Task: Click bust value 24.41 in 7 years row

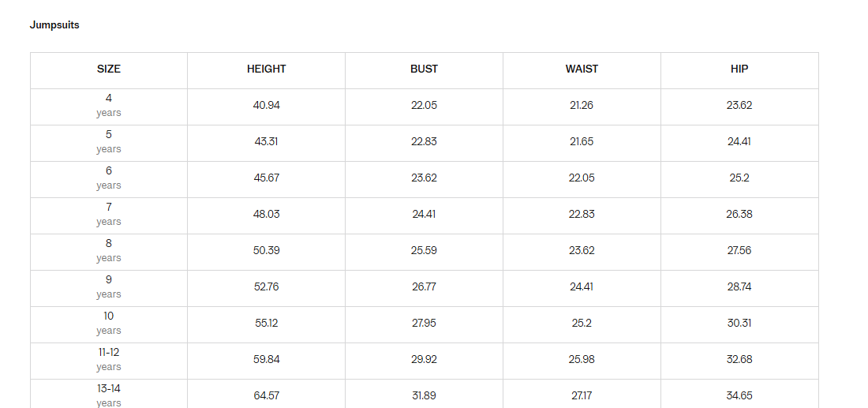Action: (x=424, y=214)
